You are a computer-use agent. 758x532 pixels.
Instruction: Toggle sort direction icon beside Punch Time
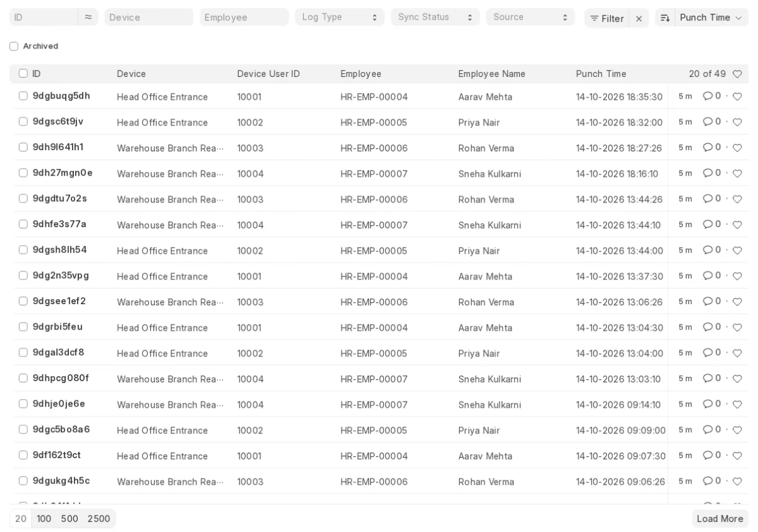[x=665, y=18]
